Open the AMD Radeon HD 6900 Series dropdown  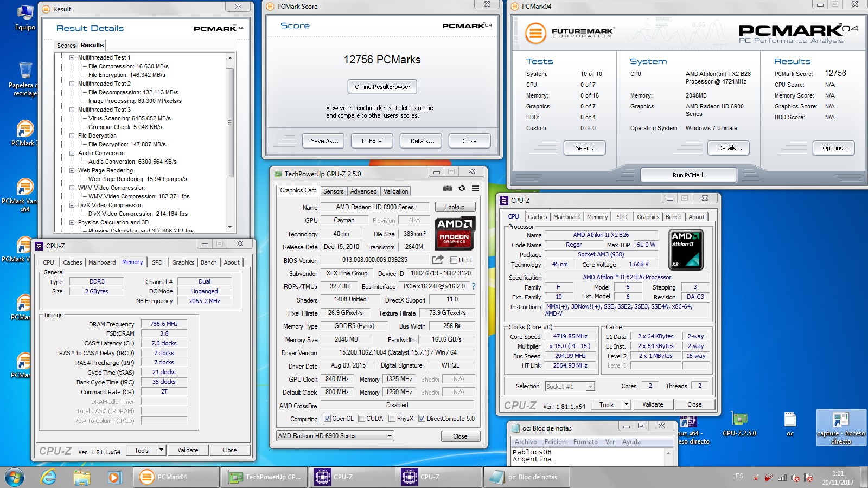coord(335,436)
